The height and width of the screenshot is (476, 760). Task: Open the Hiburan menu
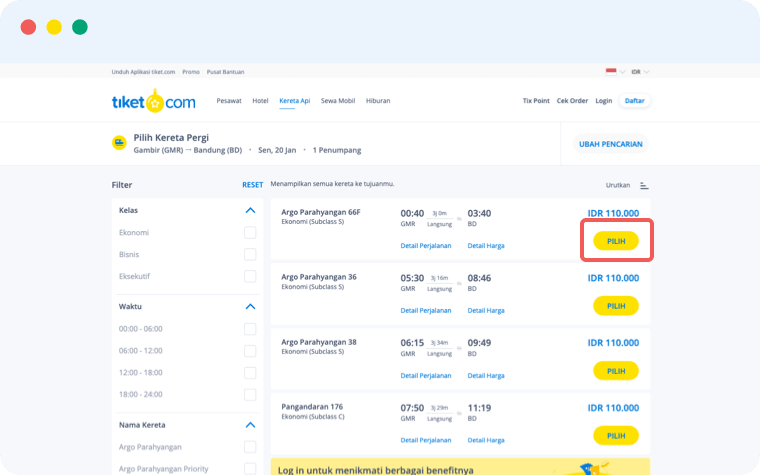378,101
